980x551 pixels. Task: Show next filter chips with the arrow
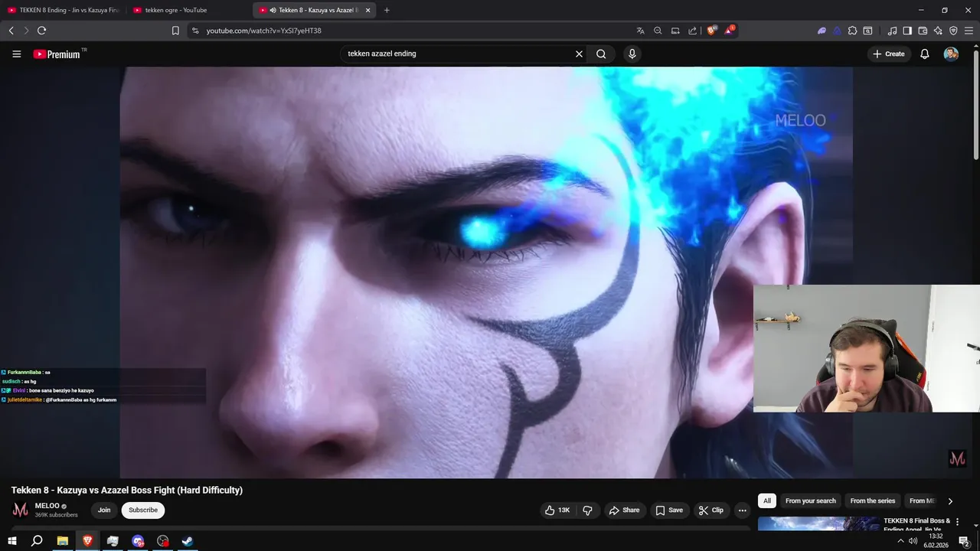click(x=950, y=501)
